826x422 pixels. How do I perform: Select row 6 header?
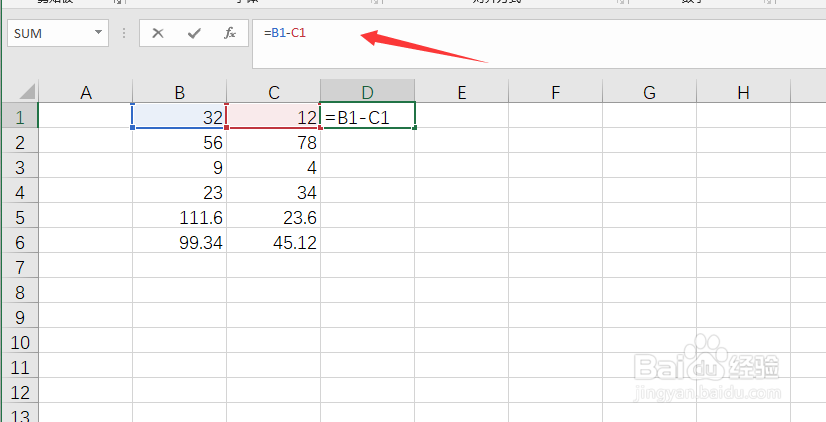tap(20, 241)
